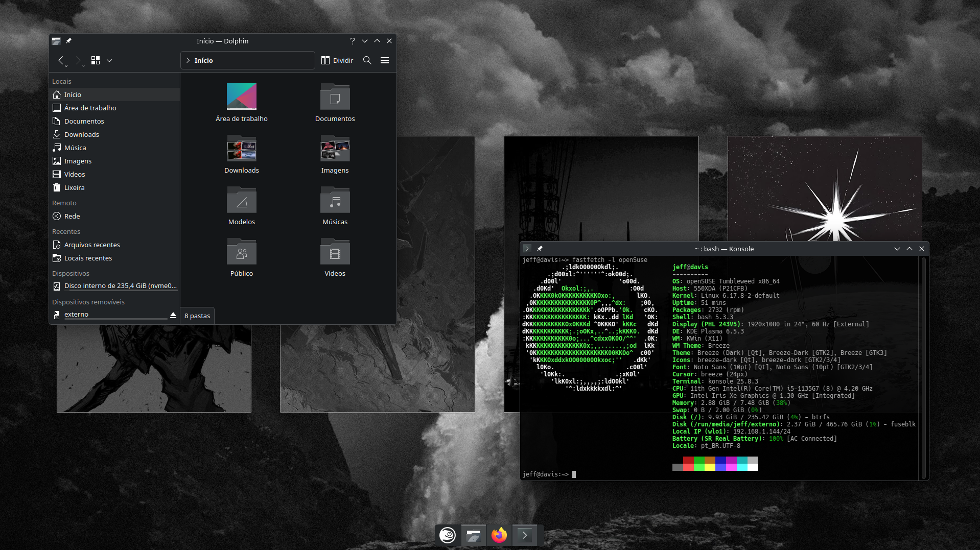
Task: Eject the externo removable device
Action: [173, 315]
